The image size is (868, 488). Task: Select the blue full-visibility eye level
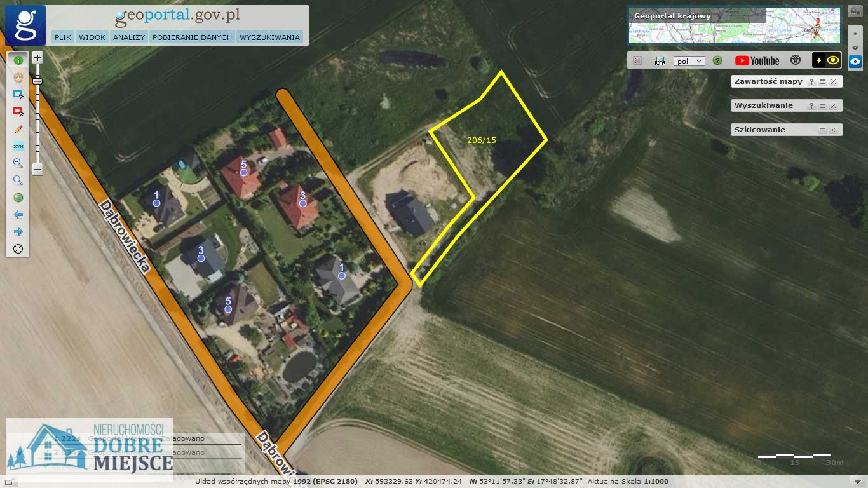point(855,62)
